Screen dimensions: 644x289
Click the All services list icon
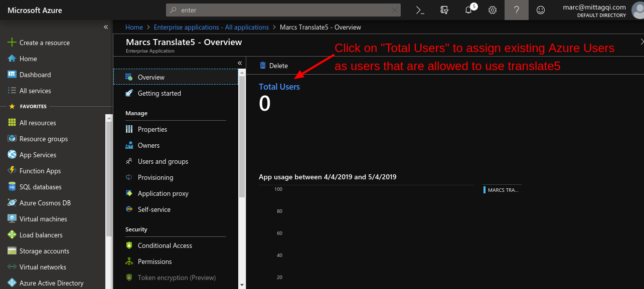pos(12,91)
